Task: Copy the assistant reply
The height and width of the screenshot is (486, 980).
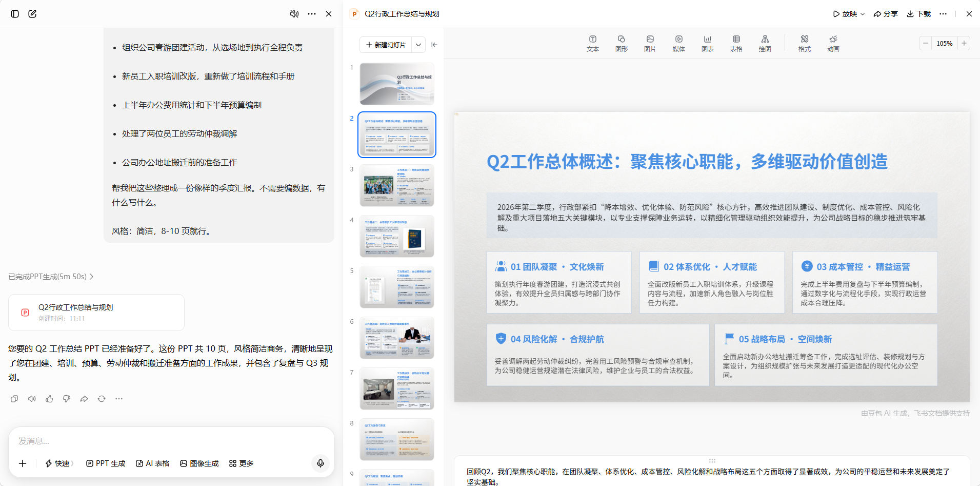Action: pyautogui.click(x=14, y=399)
